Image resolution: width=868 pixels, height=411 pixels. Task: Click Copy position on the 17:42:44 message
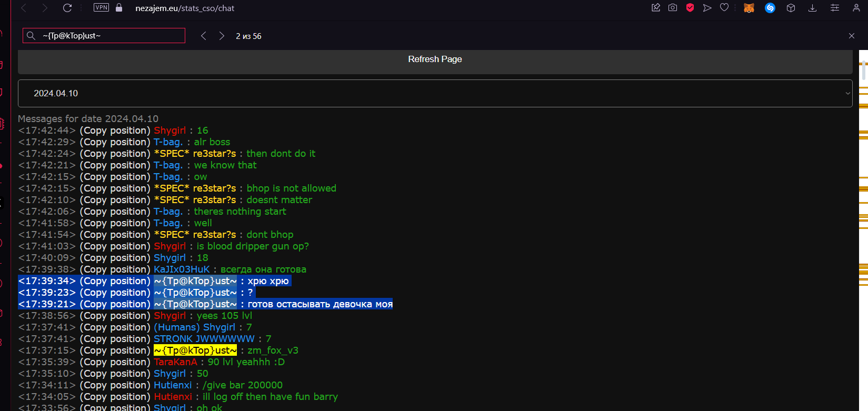(115, 131)
